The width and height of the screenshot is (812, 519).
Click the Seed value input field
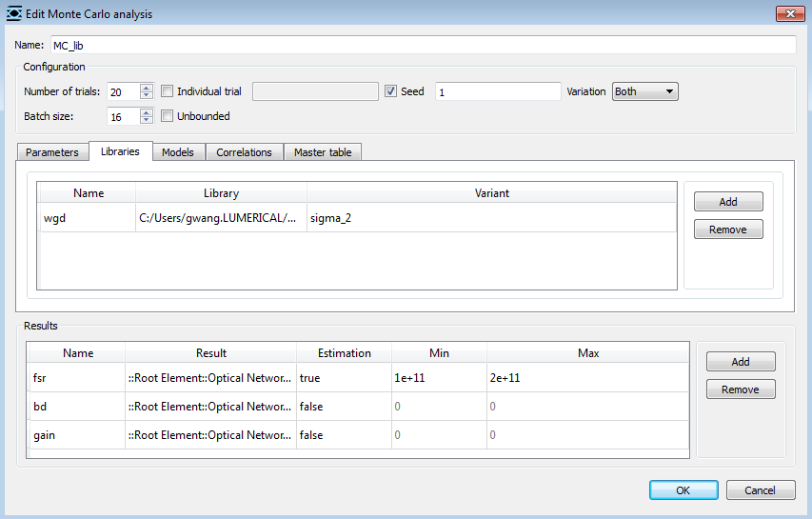(498, 91)
